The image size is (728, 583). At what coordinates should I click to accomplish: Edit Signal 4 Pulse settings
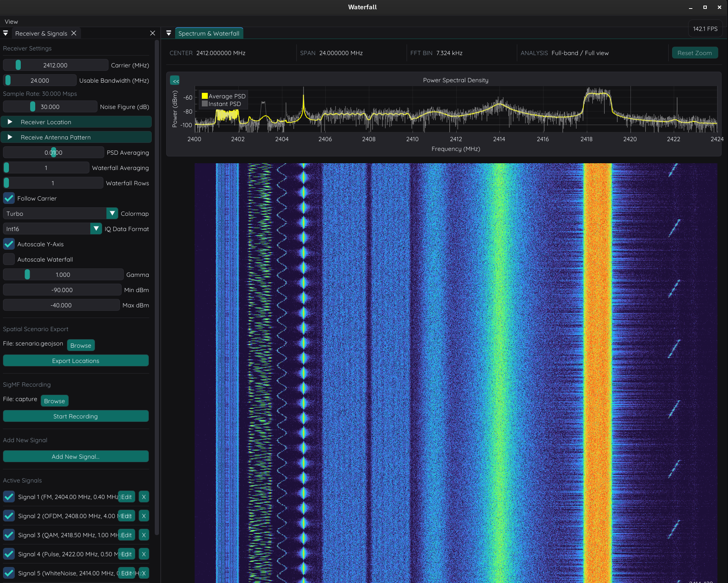click(126, 554)
